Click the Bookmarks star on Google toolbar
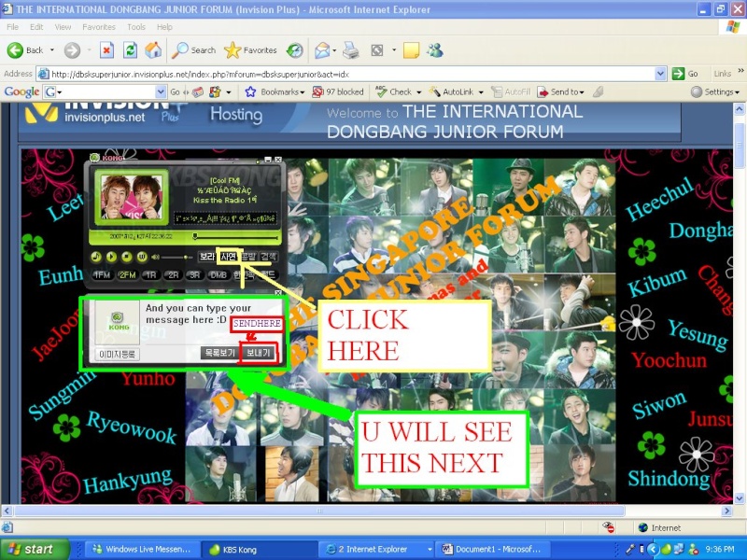The width and height of the screenshot is (747, 560). point(250,91)
